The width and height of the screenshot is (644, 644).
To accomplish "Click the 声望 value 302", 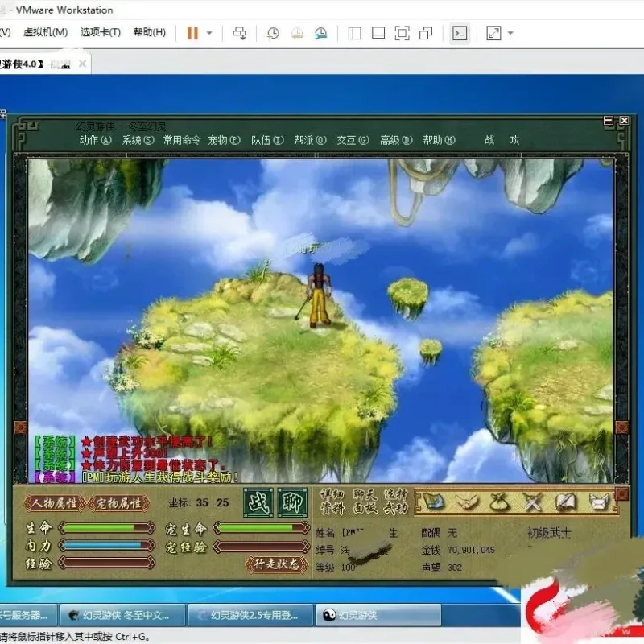I will coord(455,568).
